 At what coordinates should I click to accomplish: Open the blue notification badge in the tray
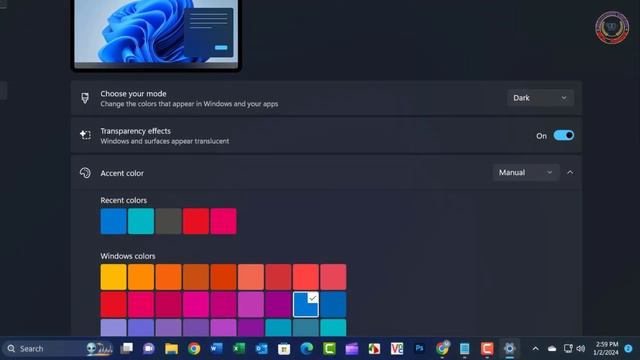click(x=629, y=349)
